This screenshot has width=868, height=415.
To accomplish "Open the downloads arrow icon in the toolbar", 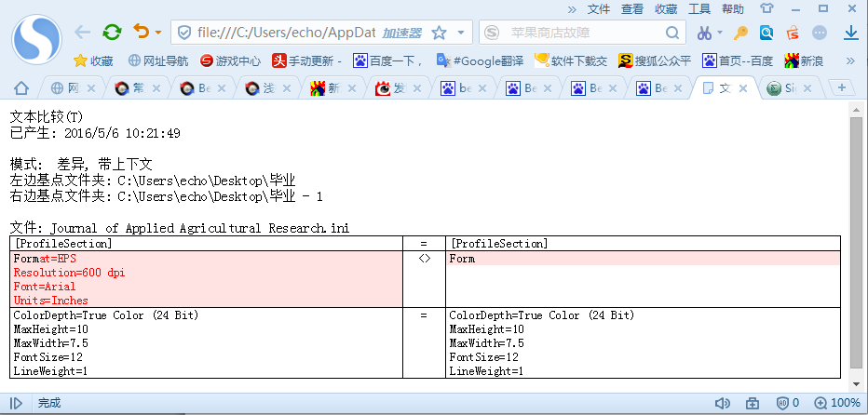I will point(850,33).
